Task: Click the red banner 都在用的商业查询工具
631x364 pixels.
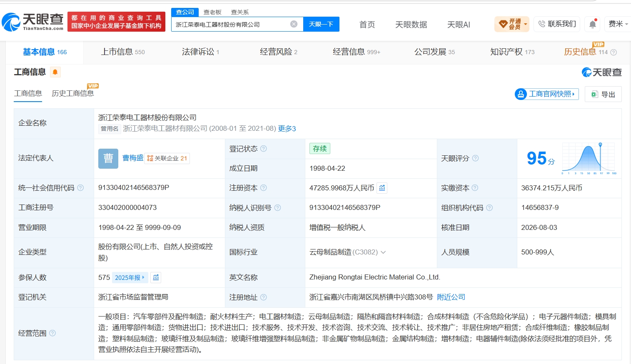Action: point(116,22)
